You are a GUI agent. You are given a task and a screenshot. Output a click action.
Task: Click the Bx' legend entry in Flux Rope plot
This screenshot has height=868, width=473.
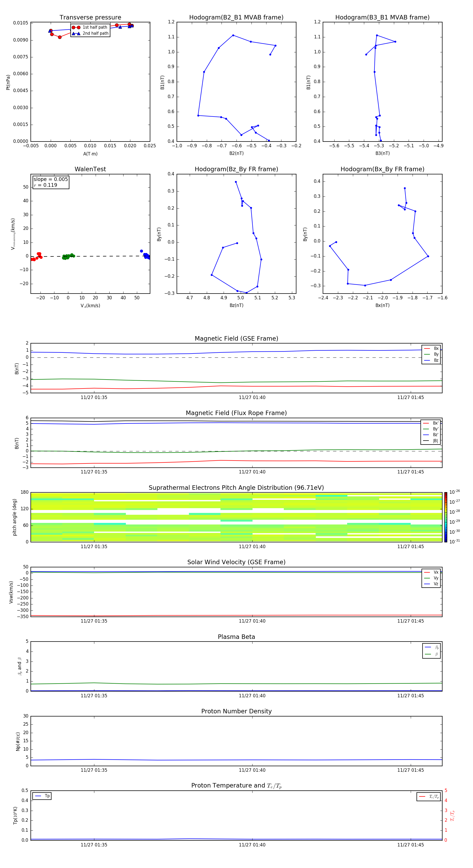(x=431, y=423)
